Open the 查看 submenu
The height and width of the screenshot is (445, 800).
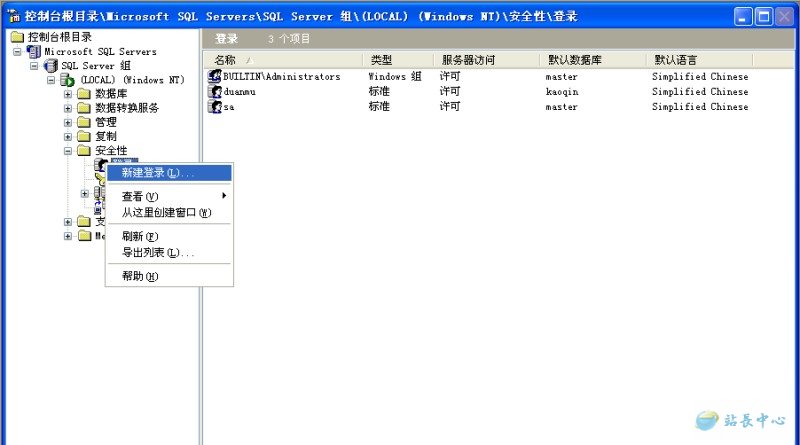(169, 196)
